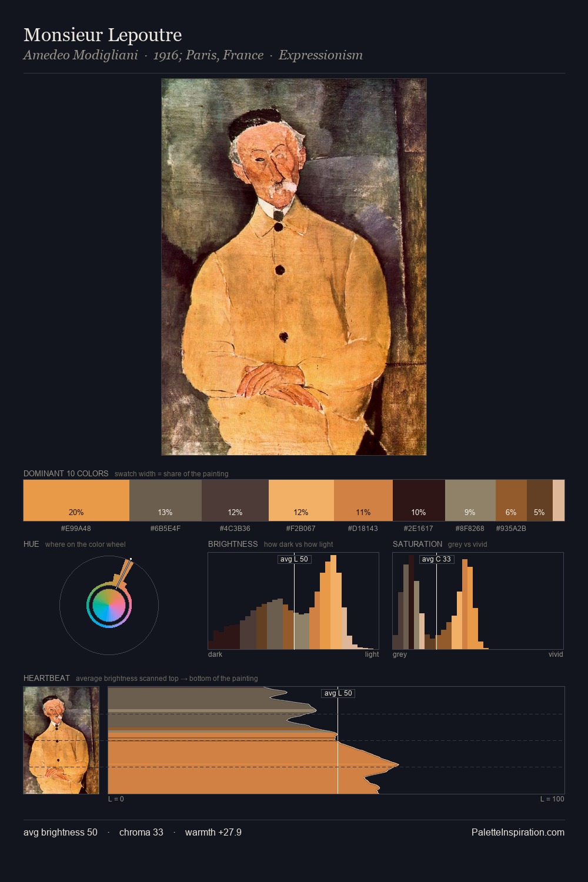Screen dimensions: 588x882
Task: Select the 9% taupe swatch #8F8268
Action: coord(470,500)
